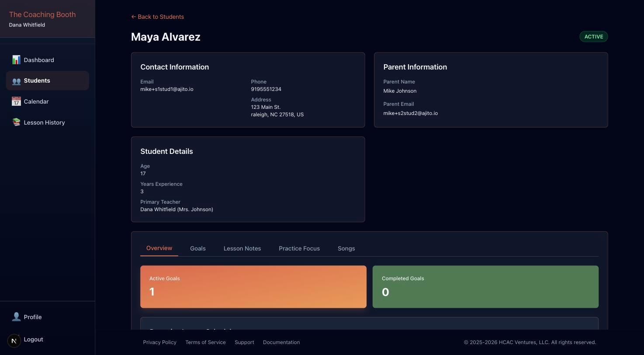The width and height of the screenshot is (644, 355).
Task: Click the phone number 9195551234
Action: point(266,89)
